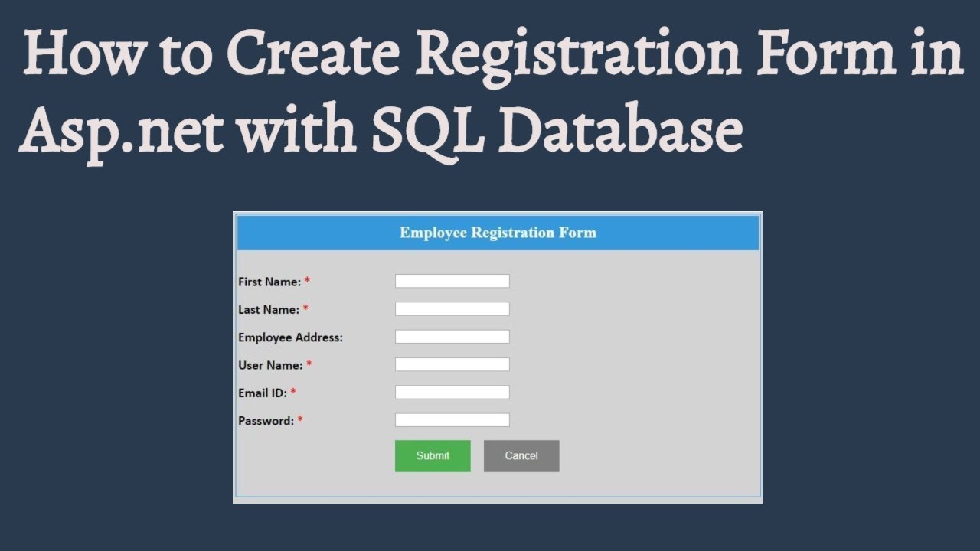Cancel the registration form
Viewport: 980px width, 551px height.
tap(521, 455)
